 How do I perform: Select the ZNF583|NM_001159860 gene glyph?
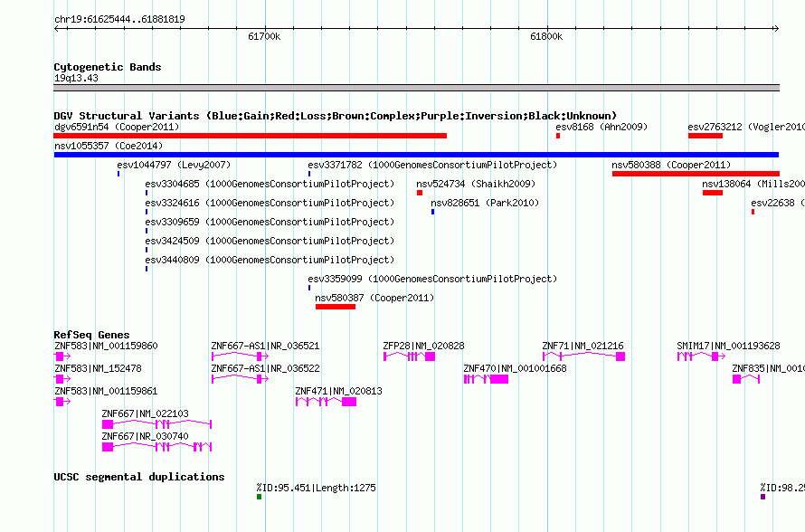(x=62, y=356)
